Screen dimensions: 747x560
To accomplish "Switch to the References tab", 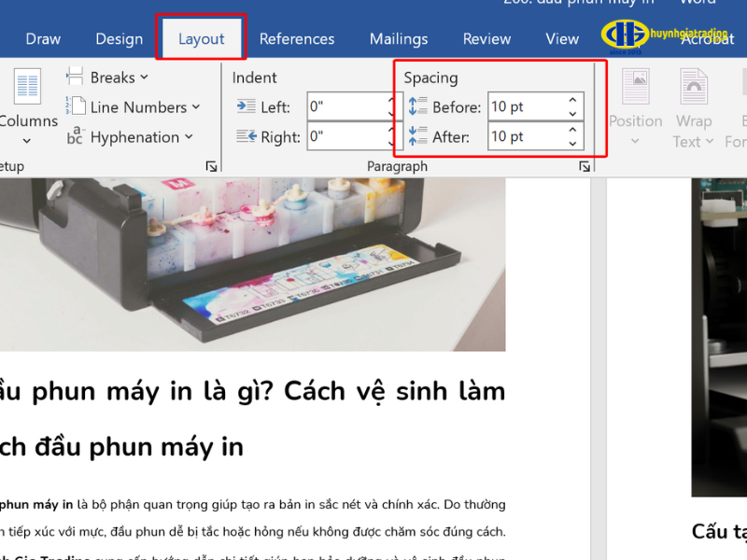I will [x=297, y=39].
